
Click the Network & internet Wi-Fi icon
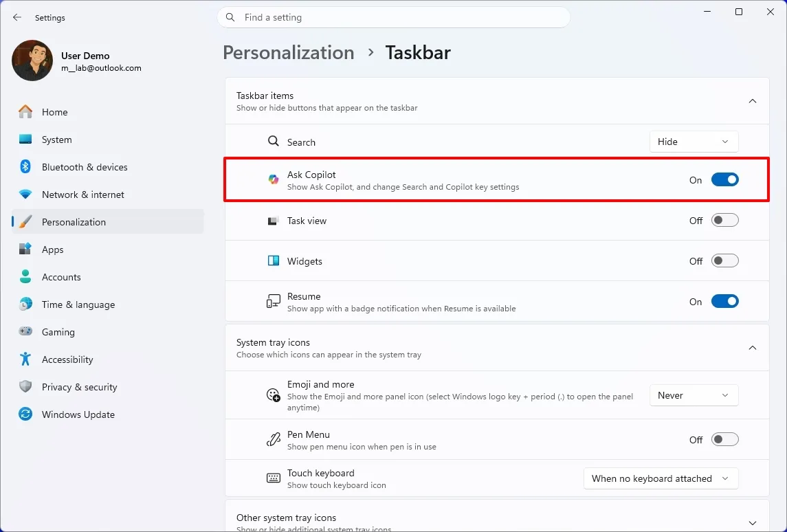25,195
